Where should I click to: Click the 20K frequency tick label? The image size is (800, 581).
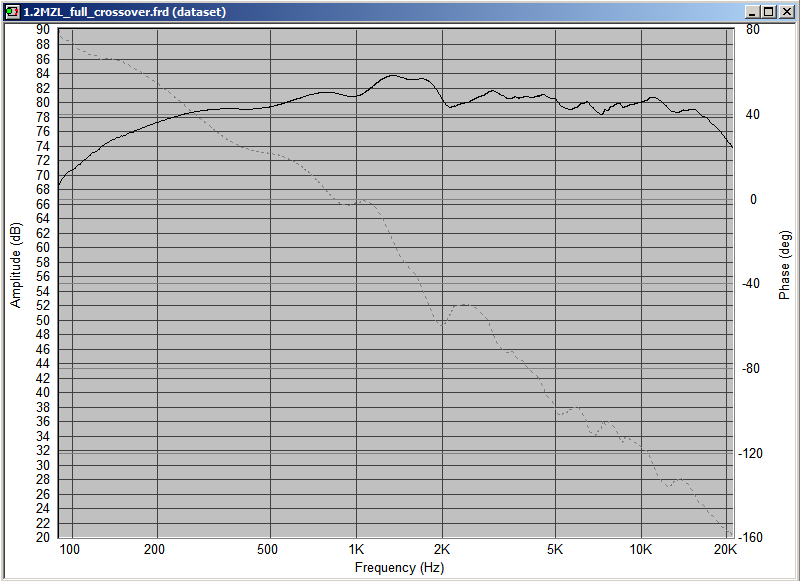(726, 549)
